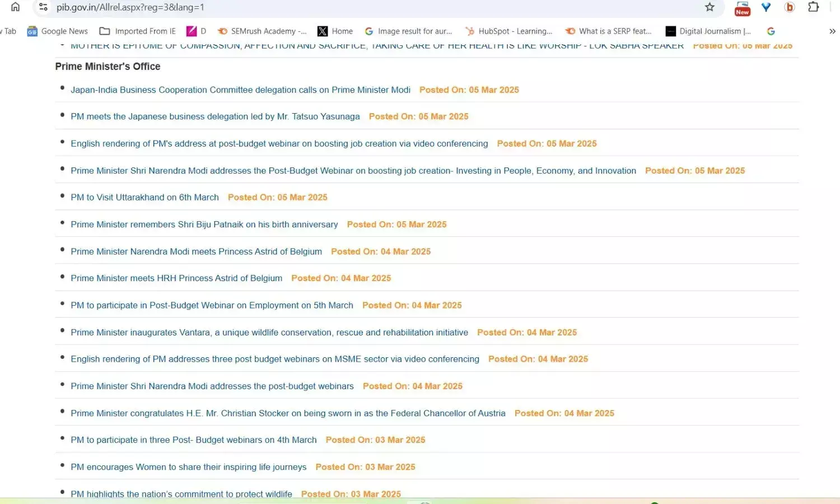
Task: Open Biju Patnaik birth anniversary release
Action: pos(204,224)
